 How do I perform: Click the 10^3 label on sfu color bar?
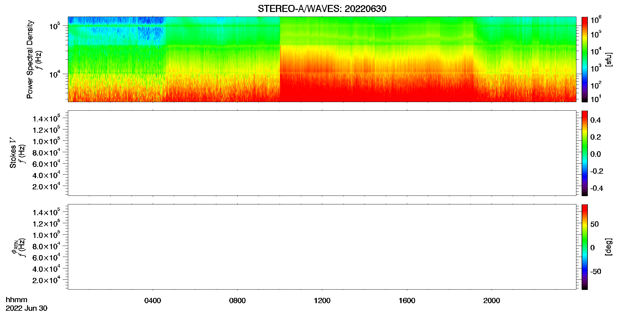click(596, 68)
